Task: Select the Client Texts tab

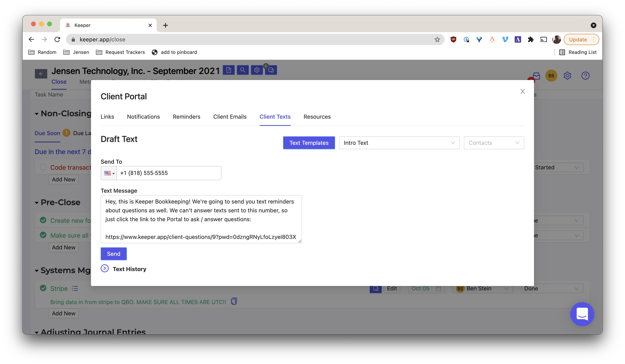Action: [x=275, y=117]
